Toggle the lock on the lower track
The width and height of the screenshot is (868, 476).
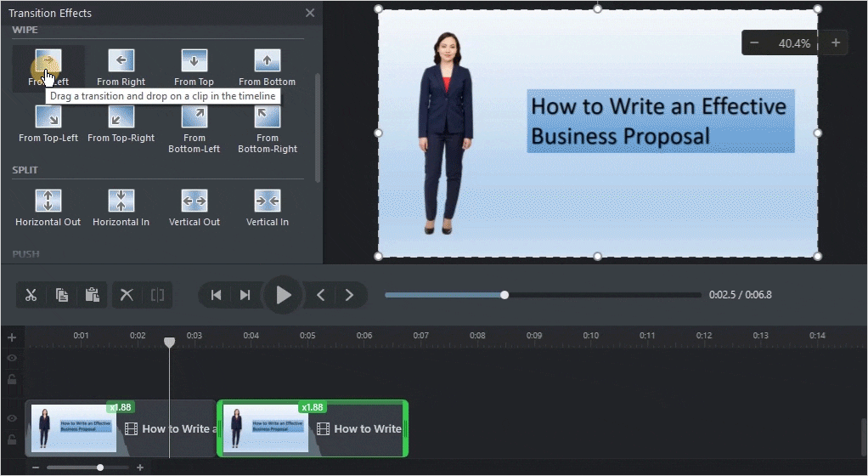pos(12,439)
